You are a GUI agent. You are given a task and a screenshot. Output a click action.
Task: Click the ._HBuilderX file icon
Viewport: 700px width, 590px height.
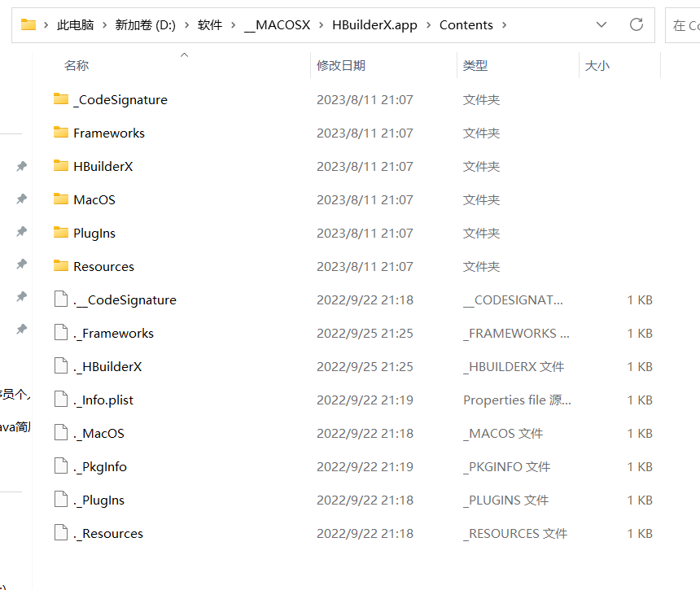click(x=61, y=365)
